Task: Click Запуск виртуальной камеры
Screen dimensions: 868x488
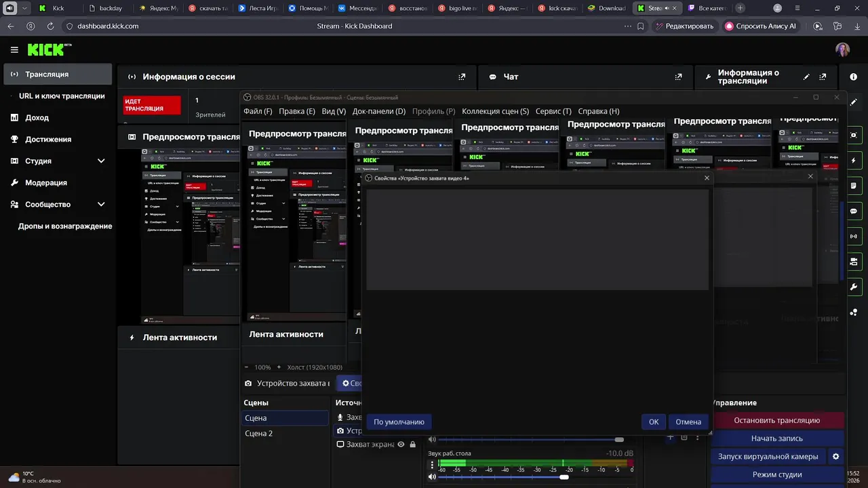Action: pyautogui.click(x=768, y=456)
